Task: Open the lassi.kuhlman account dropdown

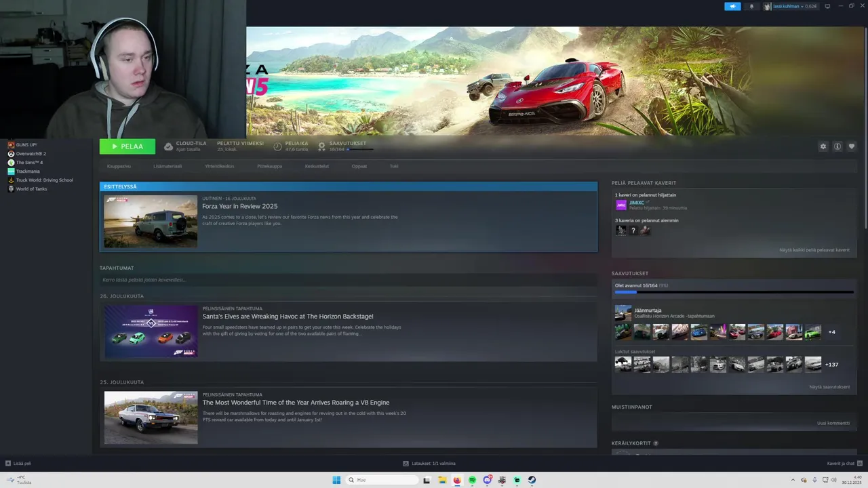Action: click(791, 6)
